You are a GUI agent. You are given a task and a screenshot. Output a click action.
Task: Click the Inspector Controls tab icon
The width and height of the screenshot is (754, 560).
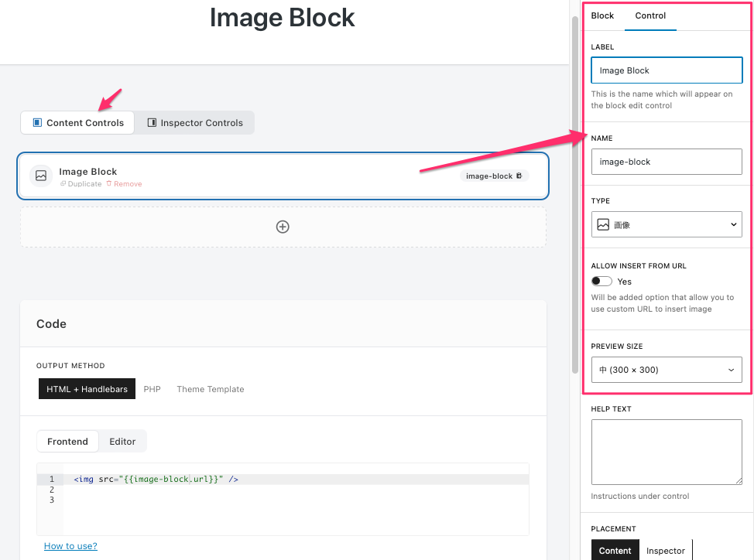click(152, 122)
